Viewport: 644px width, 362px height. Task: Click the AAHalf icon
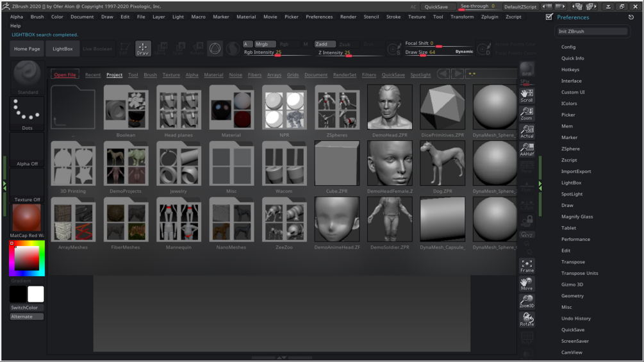[x=527, y=149]
